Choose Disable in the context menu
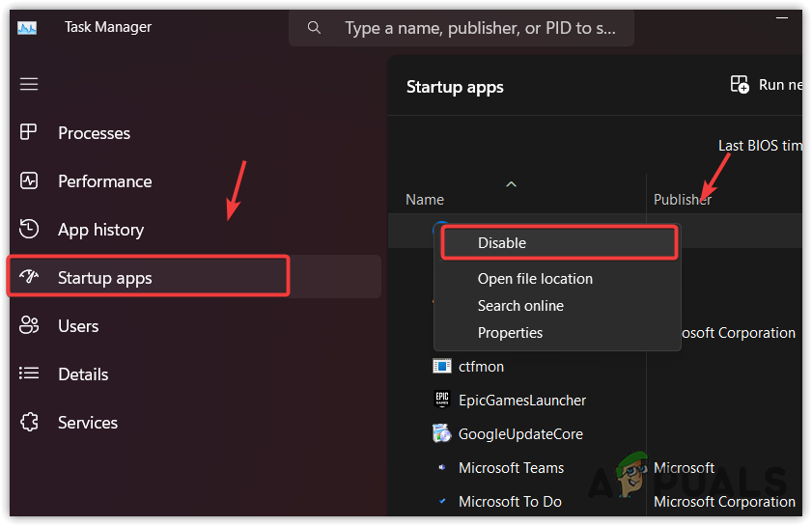This screenshot has width=812, height=526. tap(502, 243)
